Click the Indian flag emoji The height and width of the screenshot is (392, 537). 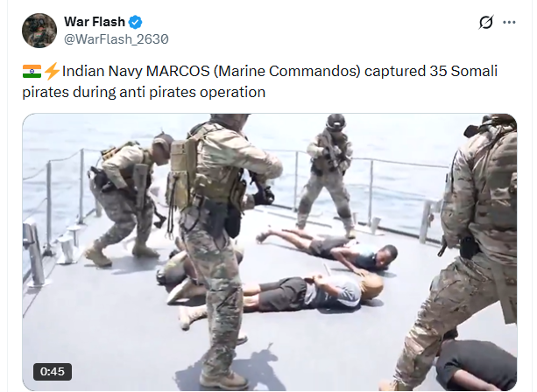pos(32,72)
